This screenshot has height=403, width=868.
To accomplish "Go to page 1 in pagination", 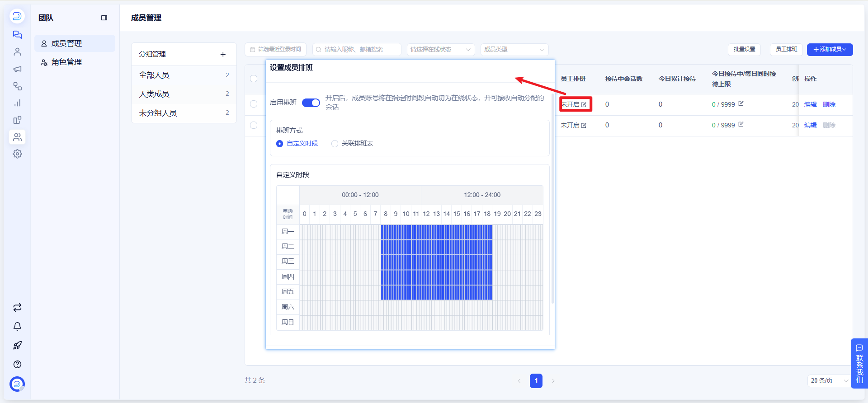I will (x=536, y=380).
